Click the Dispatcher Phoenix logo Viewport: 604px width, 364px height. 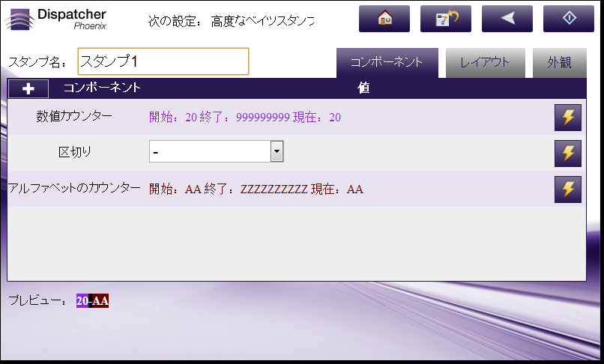(x=56, y=19)
